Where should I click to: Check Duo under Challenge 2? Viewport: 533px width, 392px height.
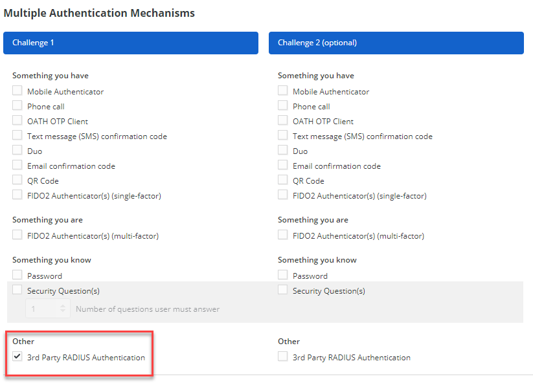(x=283, y=150)
